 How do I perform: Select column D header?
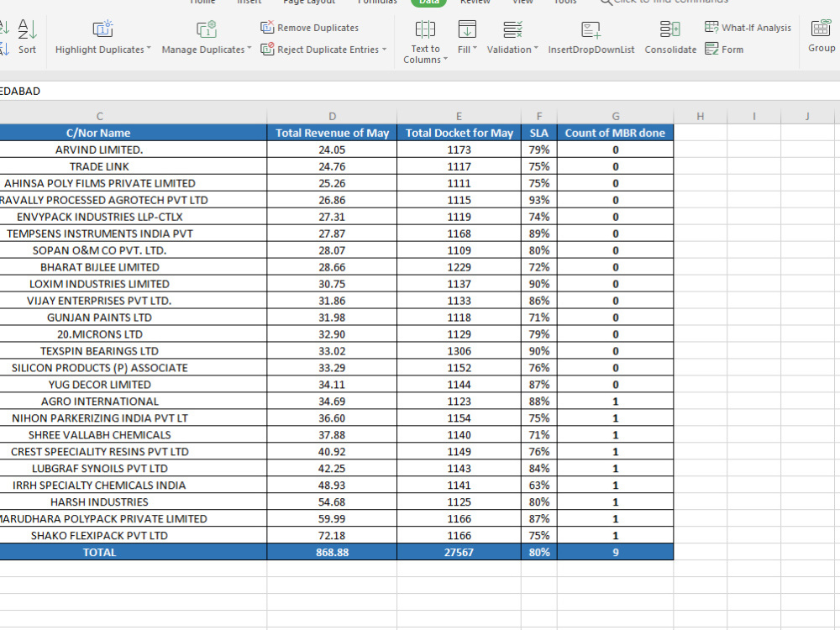pos(332,116)
